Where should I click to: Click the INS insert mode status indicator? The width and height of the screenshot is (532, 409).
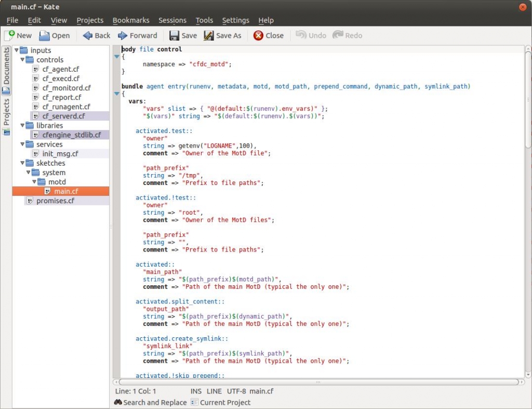(x=196, y=391)
